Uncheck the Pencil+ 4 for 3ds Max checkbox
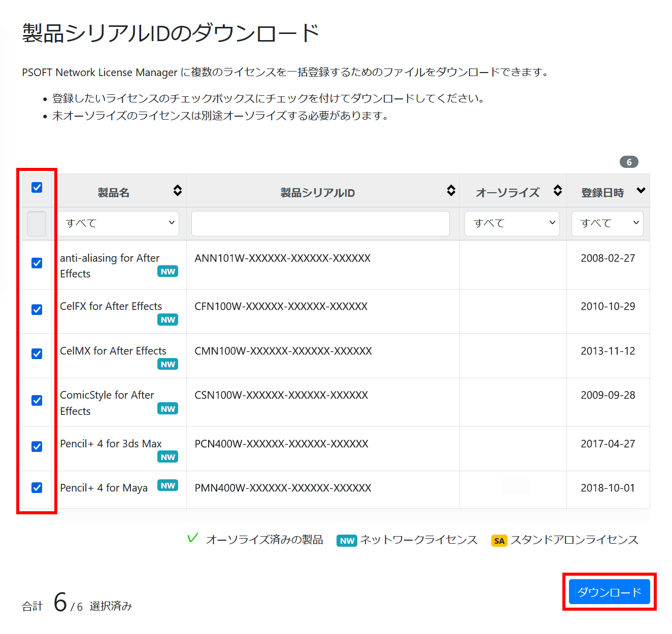Screen dimensions: 672x634 tap(37, 447)
